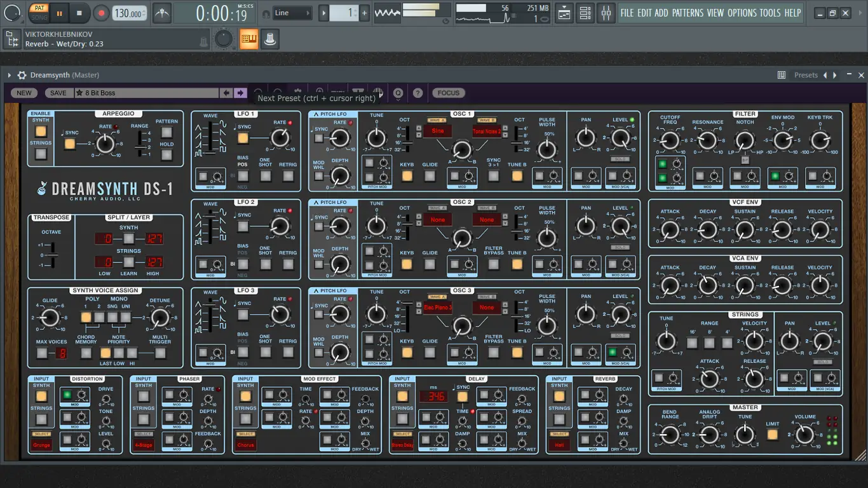The height and width of the screenshot is (488, 868).
Task: Open the mixer window icon
Action: pyautogui.click(x=606, y=13)
